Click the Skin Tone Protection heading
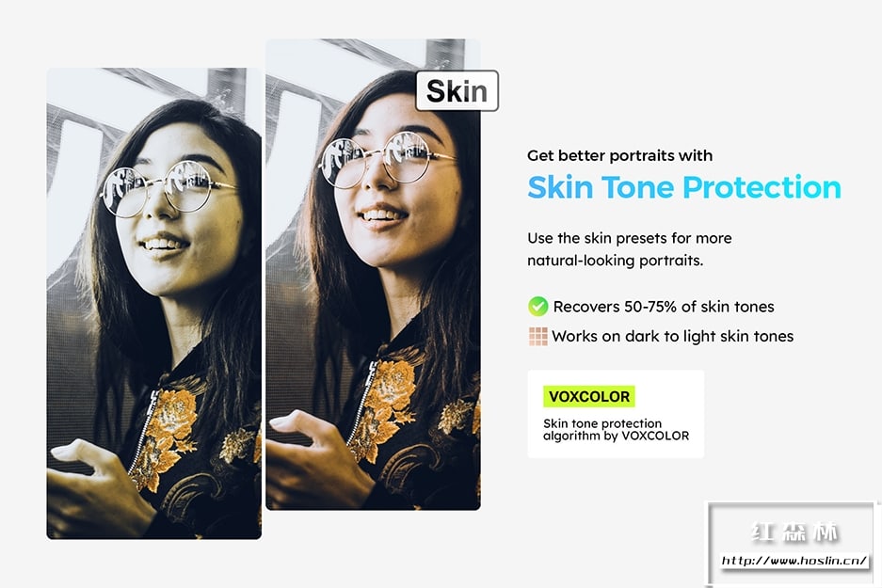This screenshot has height=588, width=882. point(684,187)
